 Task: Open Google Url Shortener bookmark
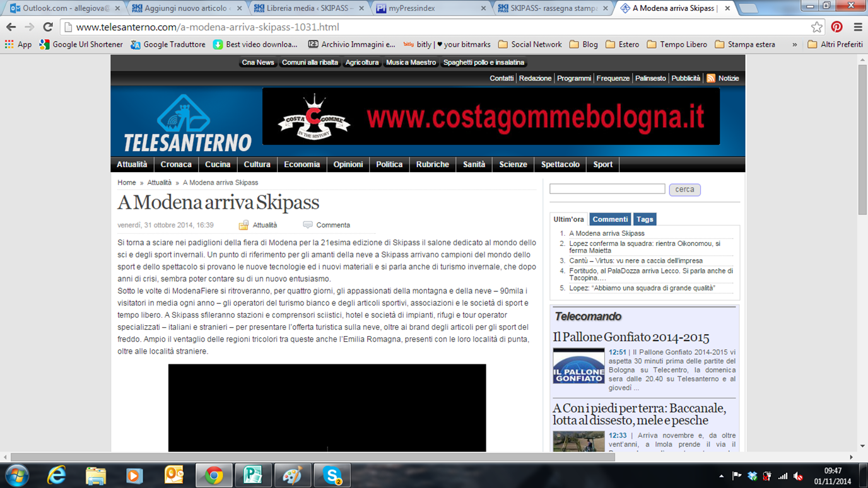(81, 45)
